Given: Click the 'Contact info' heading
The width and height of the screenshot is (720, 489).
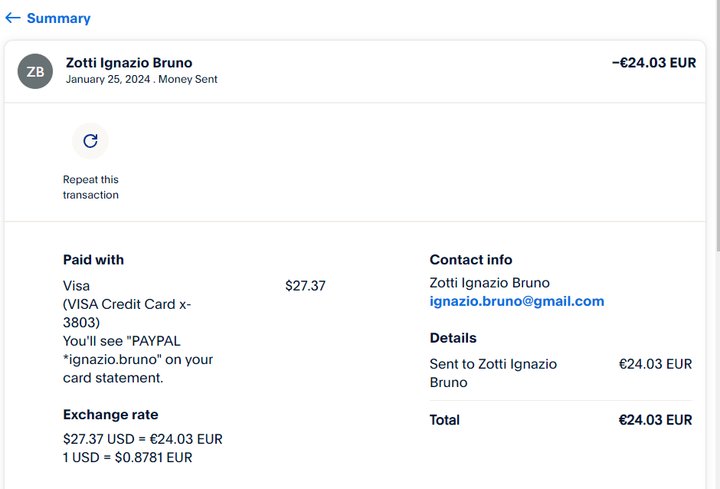Looking at the screenshot, I should point(470,260).
